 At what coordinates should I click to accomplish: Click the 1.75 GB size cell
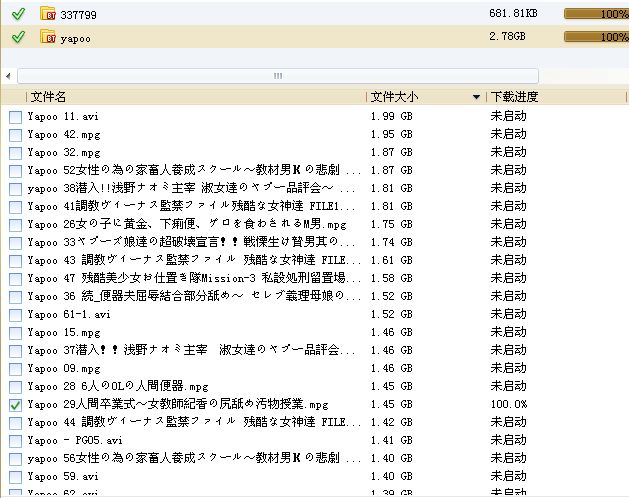point(392,224)
